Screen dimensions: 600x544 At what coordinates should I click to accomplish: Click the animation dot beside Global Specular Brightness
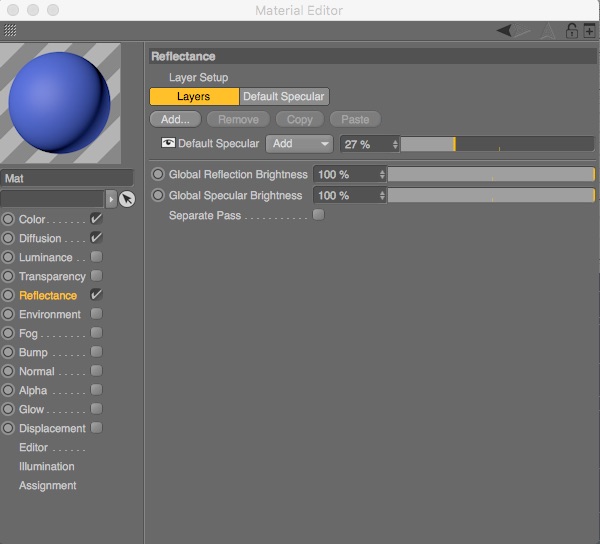pyautogui.click(x=158, y=195)
